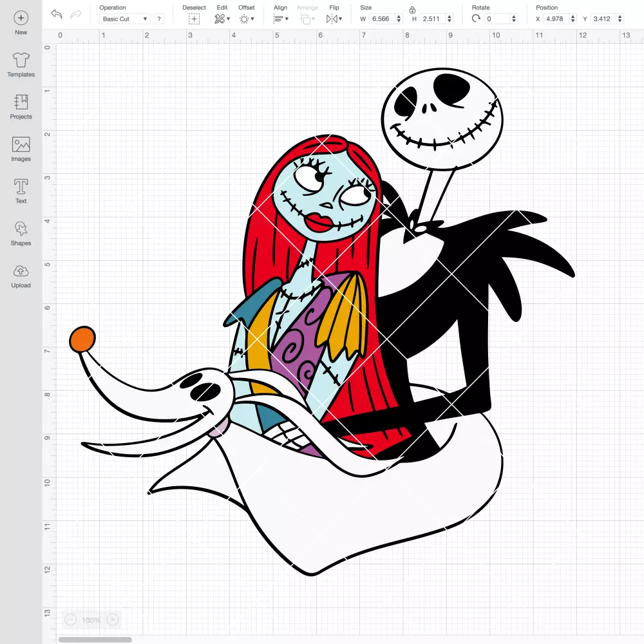Click the Operation help question mark
The height and width of the screenshot is (644, 644).
(x=159, y=19)
